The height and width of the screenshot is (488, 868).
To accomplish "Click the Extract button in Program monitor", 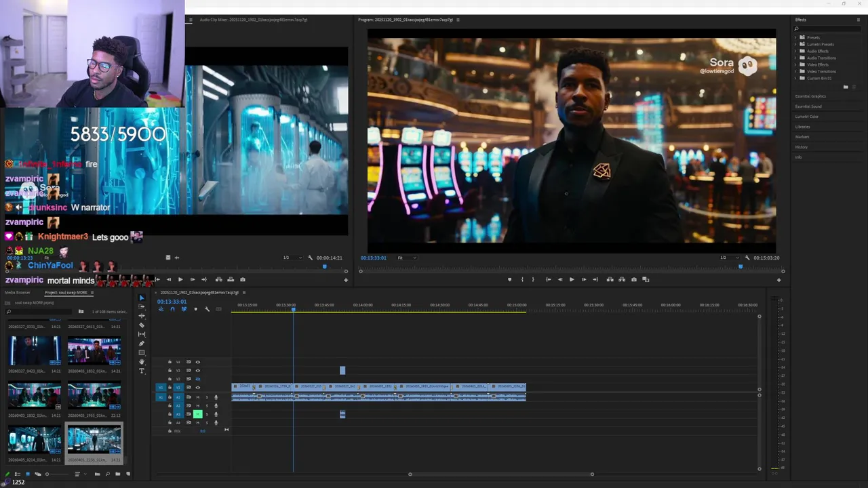I will coord(622,279).
